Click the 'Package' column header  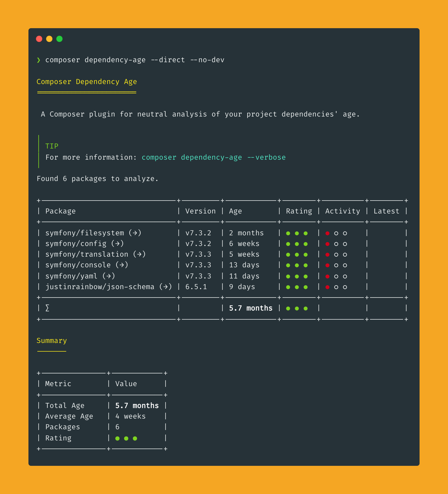coord(60,211)
